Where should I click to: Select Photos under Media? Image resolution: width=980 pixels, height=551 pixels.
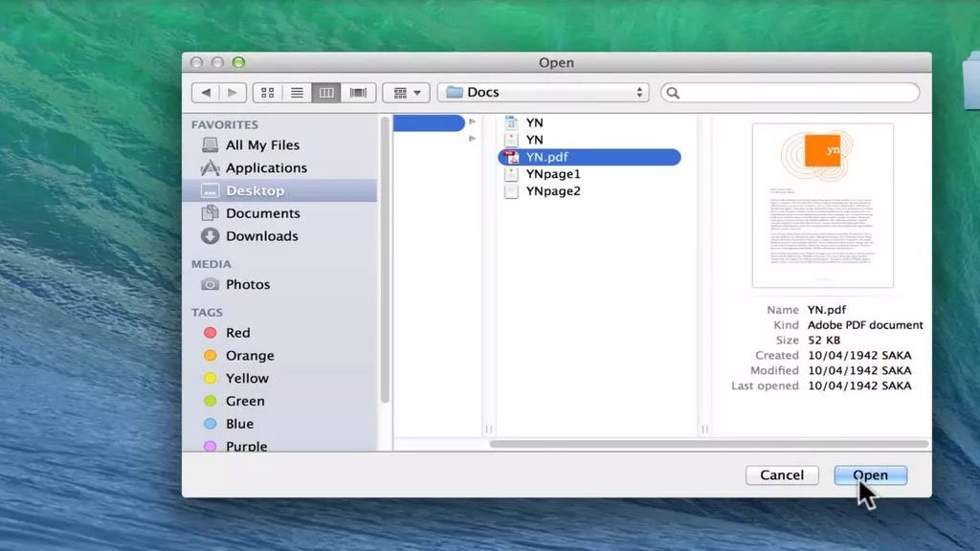(279, 284)
